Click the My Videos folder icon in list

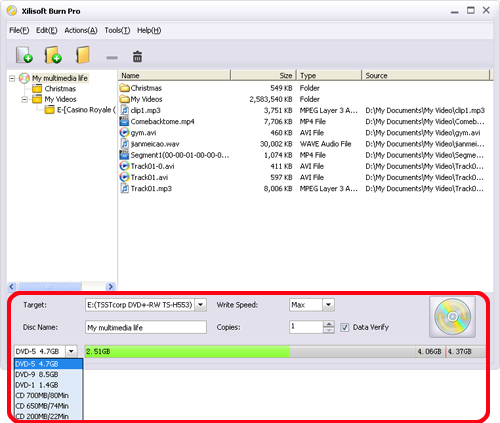[125, 99]
